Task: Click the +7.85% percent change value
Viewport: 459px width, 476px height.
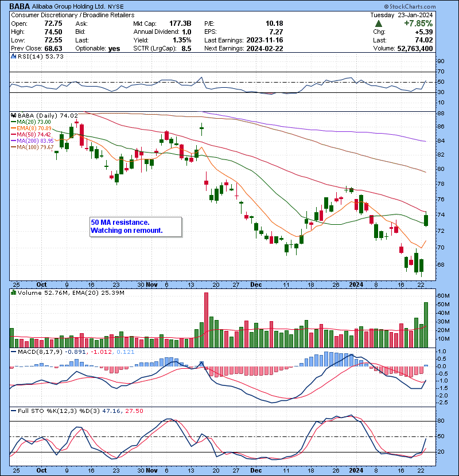Action: [x=418, y=24]
